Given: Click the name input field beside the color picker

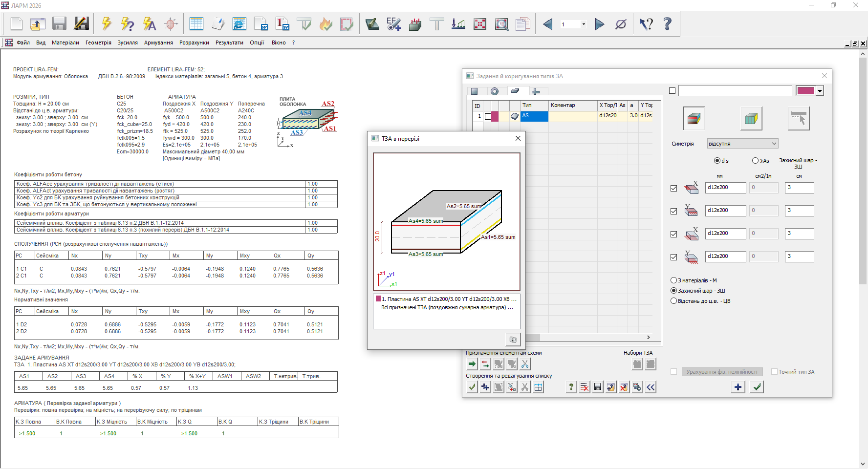Looking at the screenshot, I should (735, 91).
